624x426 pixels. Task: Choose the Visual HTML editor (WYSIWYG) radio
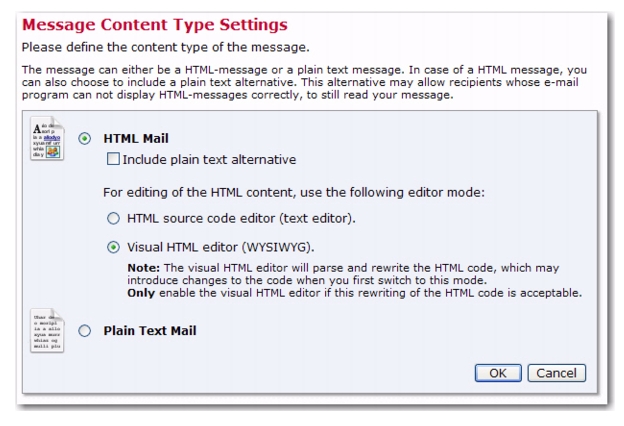point(113,247)
